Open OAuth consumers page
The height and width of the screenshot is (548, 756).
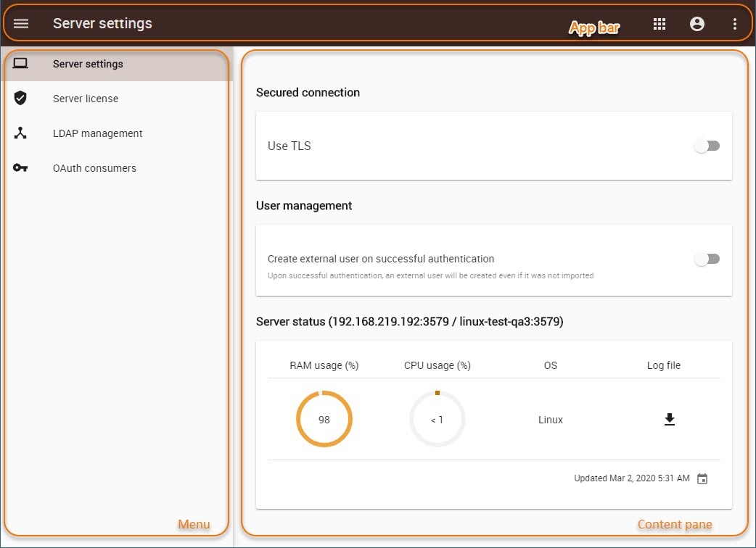(94, 168)
